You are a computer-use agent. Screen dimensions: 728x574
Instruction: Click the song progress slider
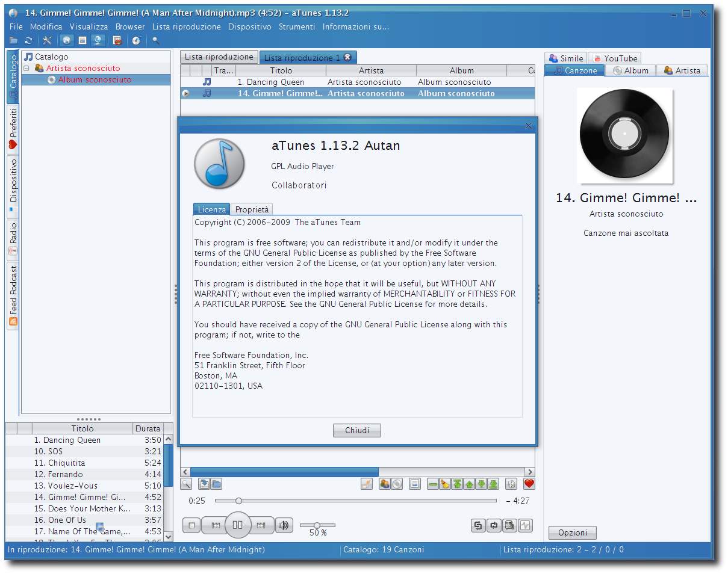click(356, 501)
